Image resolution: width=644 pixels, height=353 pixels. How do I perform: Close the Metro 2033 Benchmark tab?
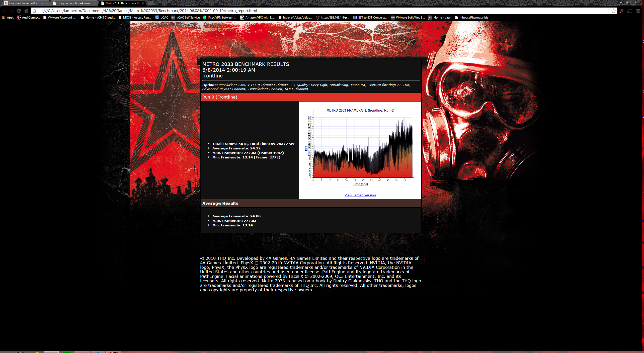coord(143,3)
